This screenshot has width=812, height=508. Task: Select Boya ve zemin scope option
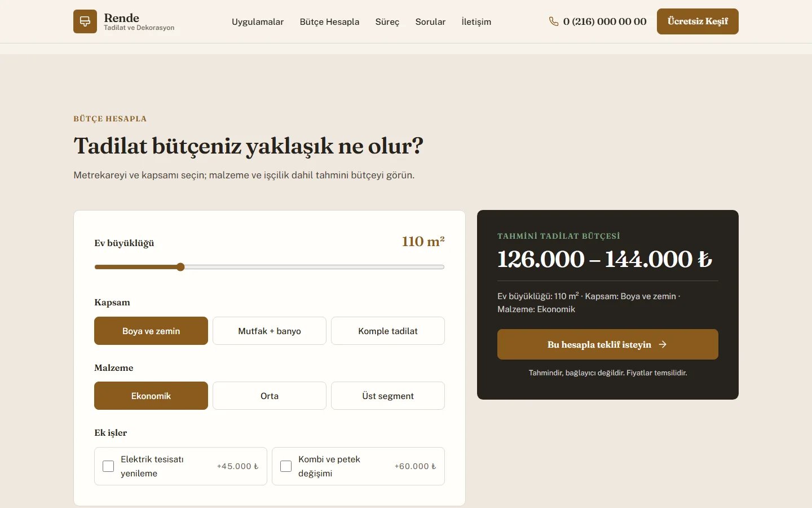coord(151,331)
